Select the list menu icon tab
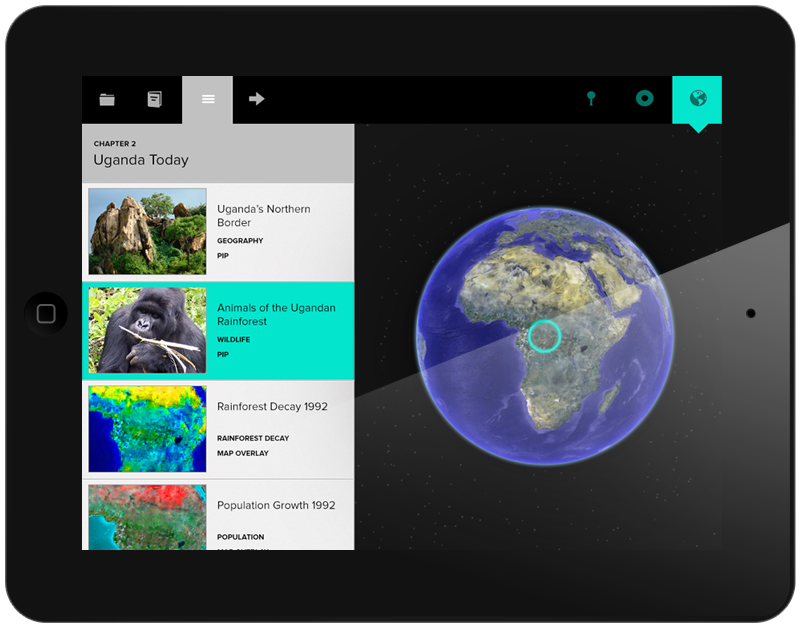Viewport: 800px width, 628px height. tap(208, 99)
